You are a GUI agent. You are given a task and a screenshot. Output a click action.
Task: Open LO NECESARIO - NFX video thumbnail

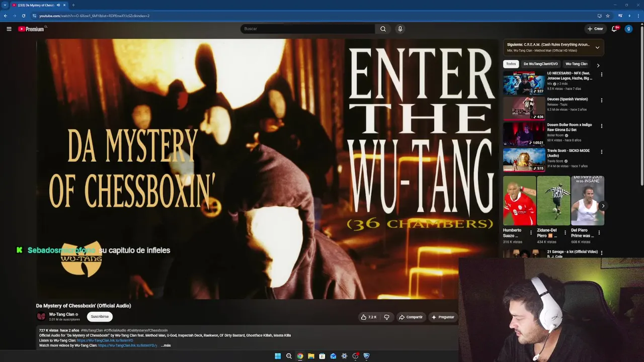click(524, 82)
